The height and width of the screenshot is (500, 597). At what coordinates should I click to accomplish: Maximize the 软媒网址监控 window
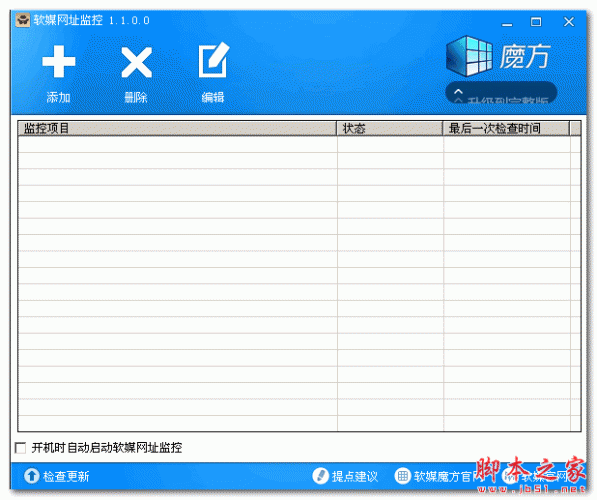tap(536, 22)
